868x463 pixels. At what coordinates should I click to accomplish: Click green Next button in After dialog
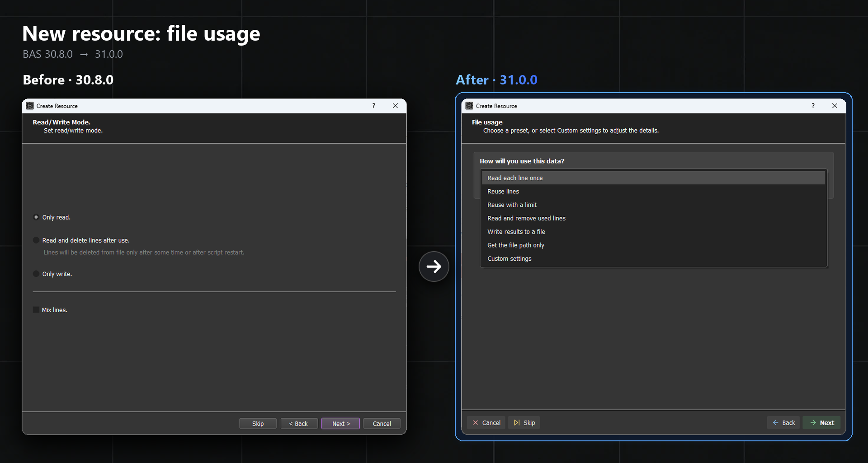tap(822, 423)
